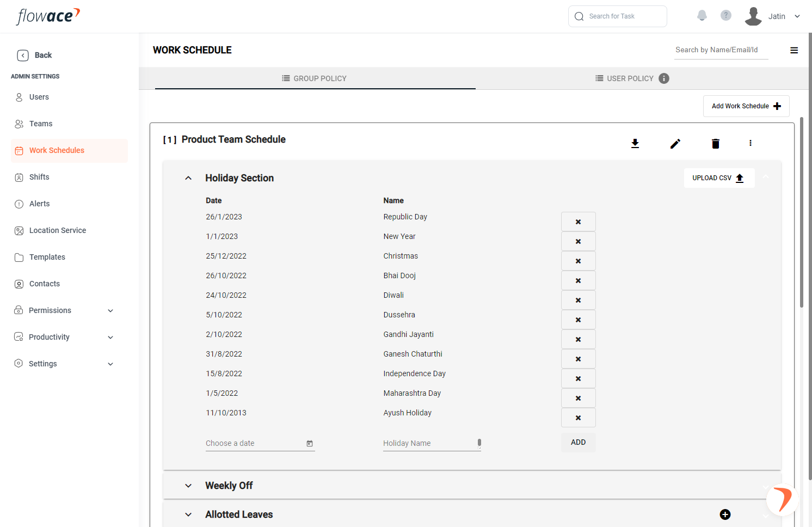Click the Product Team Schedule title
This screenshot has height=527, width=812.
tap(233, 139)
